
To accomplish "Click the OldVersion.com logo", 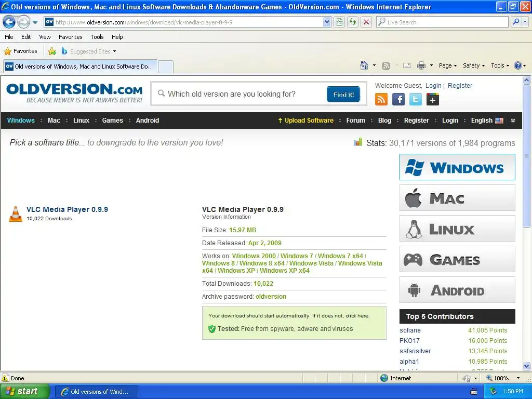I will [74, 93].
